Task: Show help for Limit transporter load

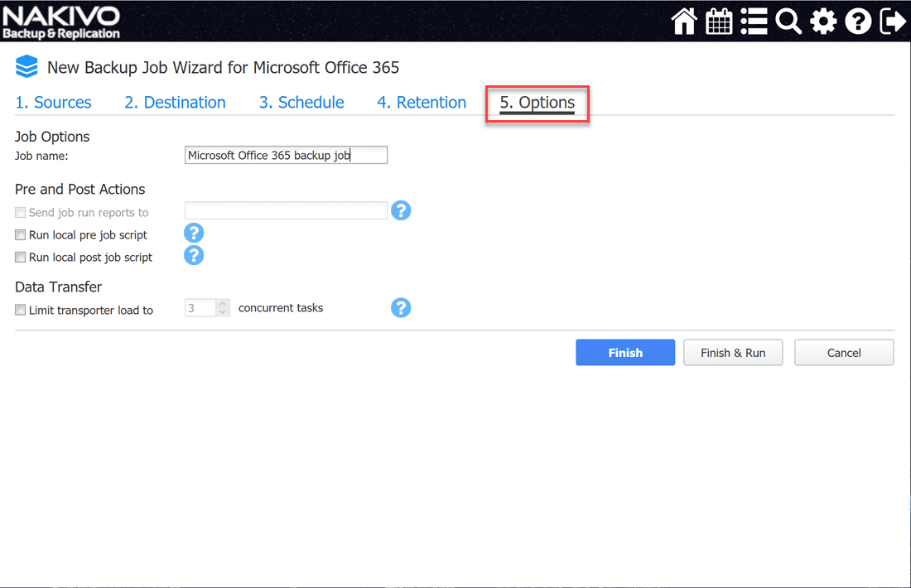Action: click(401, 307)
